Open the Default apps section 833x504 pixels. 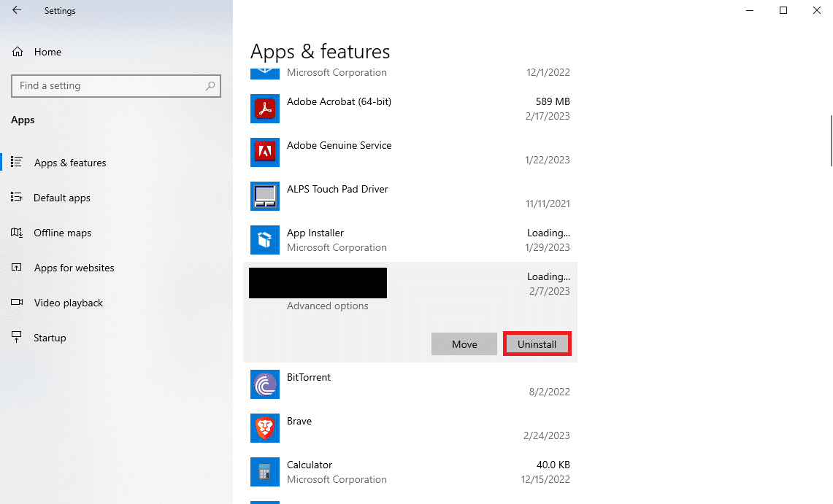tap(62, 198)
